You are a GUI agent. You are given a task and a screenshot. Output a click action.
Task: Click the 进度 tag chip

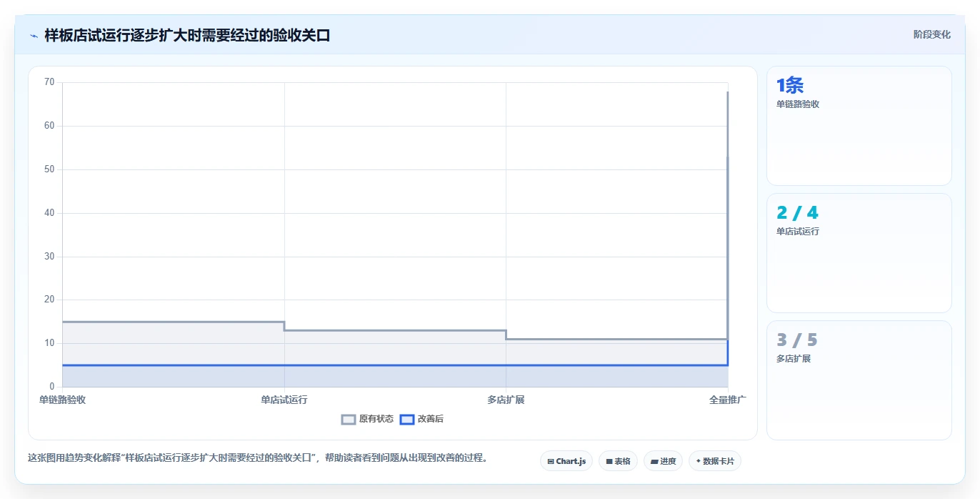click(x=663, y=461)
